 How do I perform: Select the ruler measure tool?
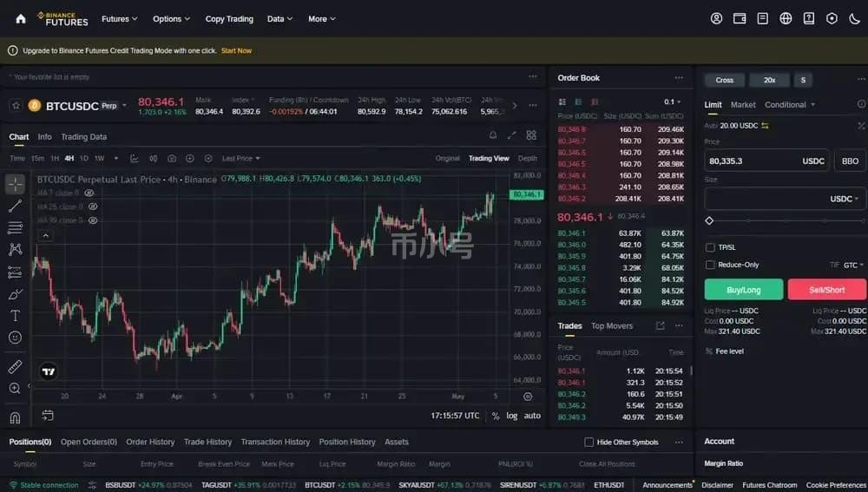pos(15,366)
